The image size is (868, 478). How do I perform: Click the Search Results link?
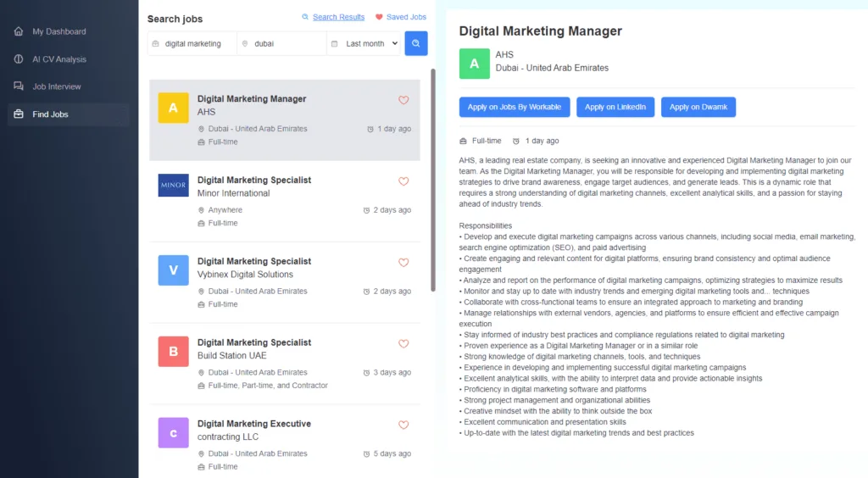[x=337, y=17]
